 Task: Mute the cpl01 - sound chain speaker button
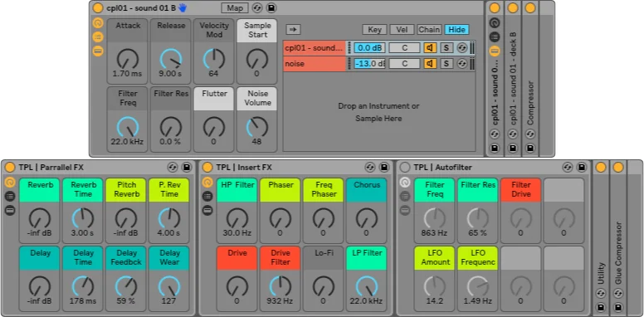coord(430,48)
